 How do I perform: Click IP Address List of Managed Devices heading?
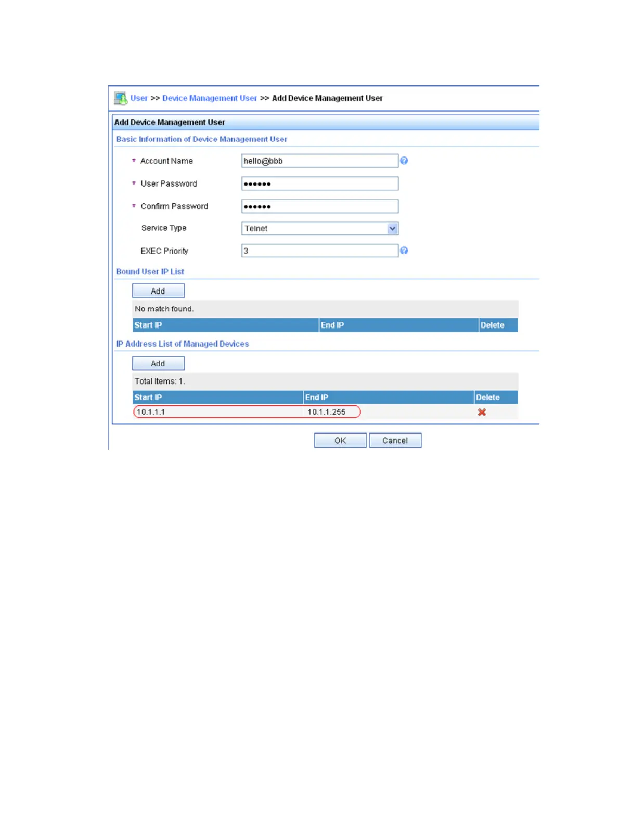[182, 344]
